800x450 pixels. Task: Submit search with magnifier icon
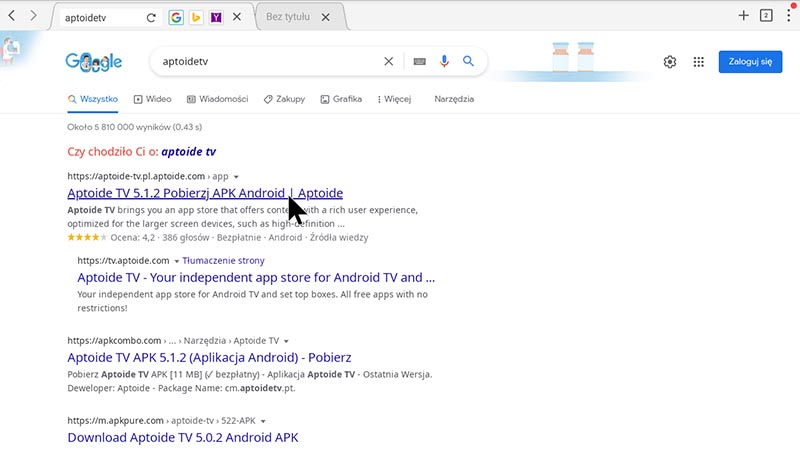tap(468, 61)
